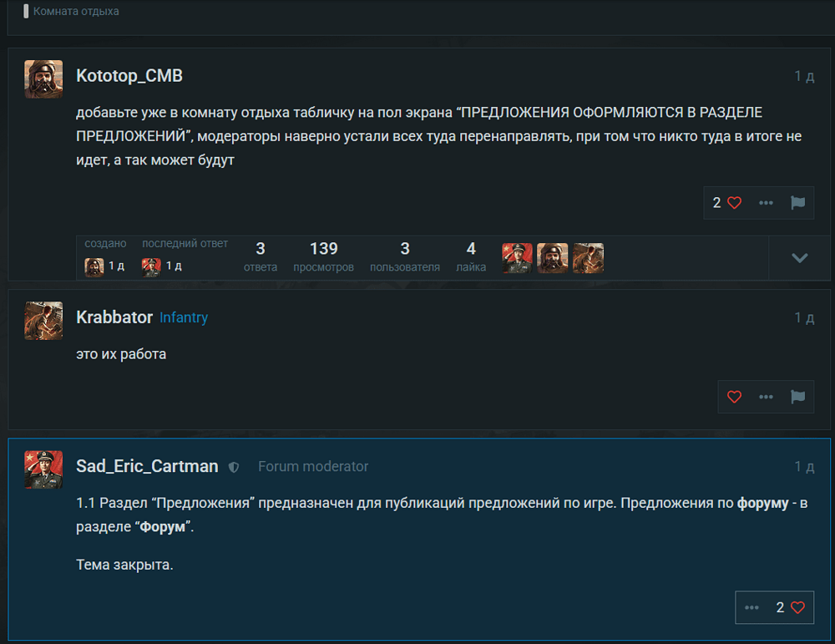
Task: Like Krabbator's reply with the heart
Action: tap(734, 397)
